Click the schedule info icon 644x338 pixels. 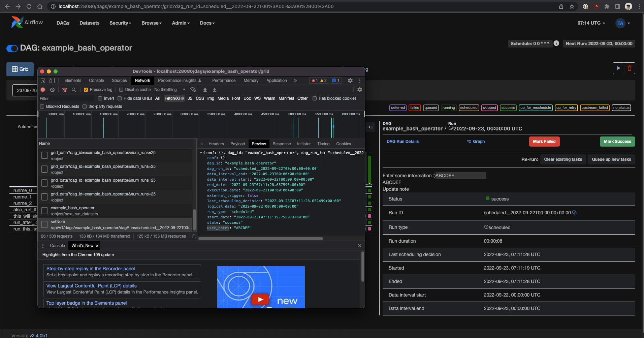pos(556,43)
